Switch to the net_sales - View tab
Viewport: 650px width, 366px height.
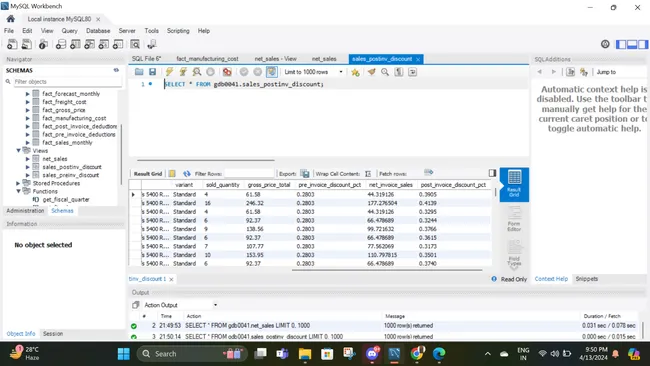tap(276, 59)
